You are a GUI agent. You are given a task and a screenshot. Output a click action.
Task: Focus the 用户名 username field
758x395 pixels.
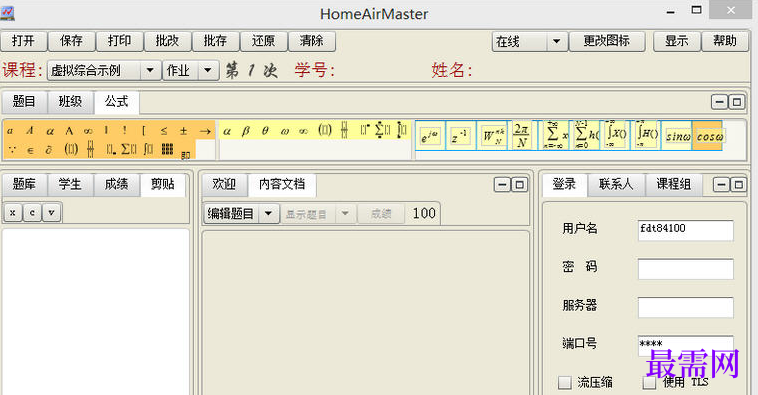click(685, 230)
